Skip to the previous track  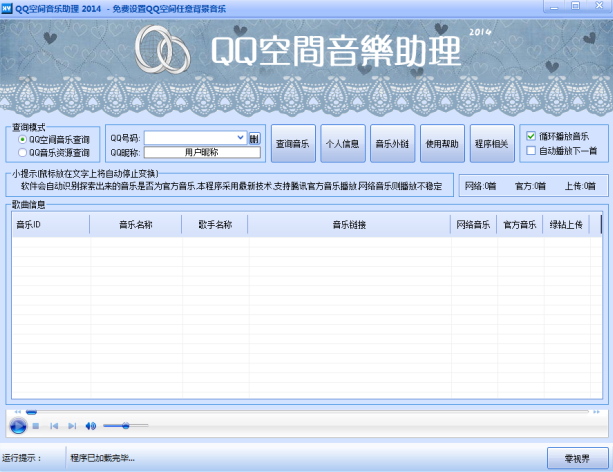(x=54, y=426)
